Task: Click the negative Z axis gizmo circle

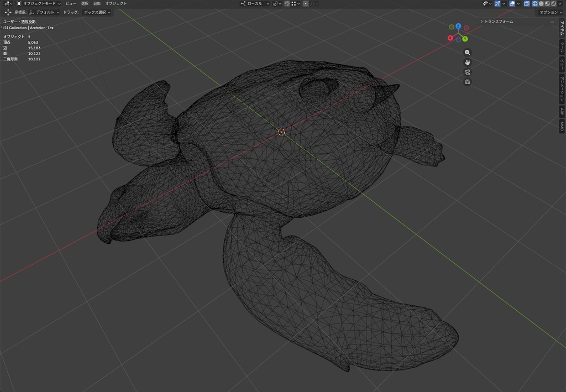Action: click(x=458, y=40)
